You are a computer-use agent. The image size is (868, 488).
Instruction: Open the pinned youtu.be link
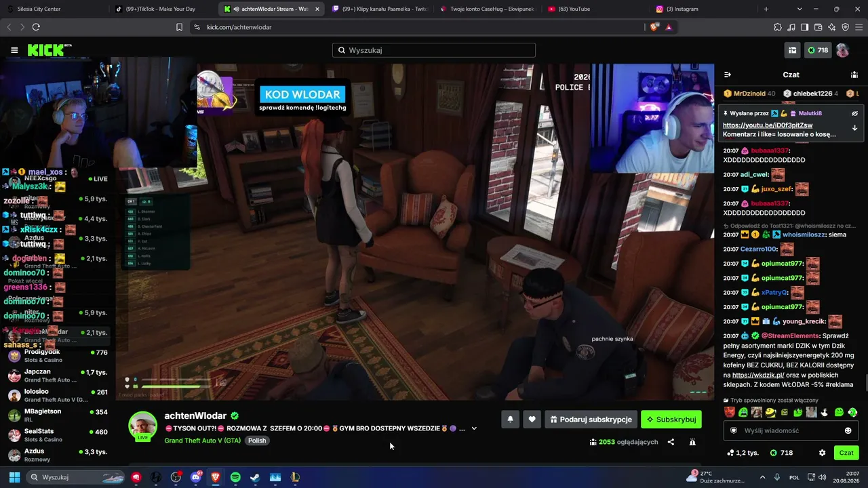point(768,125)
